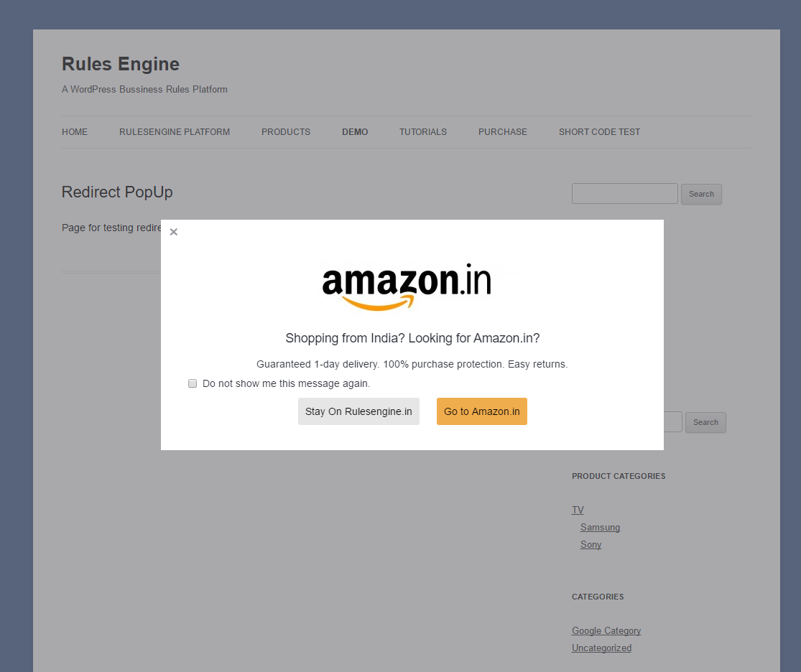This screenshot has width=801, height=672.
Task: Click the CATEGORIES sidebar heading
Action: click(598, 597)
